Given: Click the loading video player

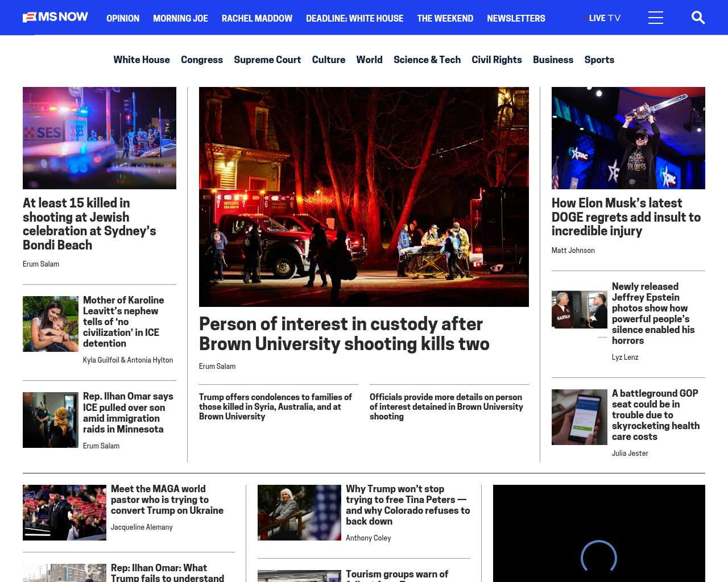Looking at the screenshot, I should click(x=598, y=534).
